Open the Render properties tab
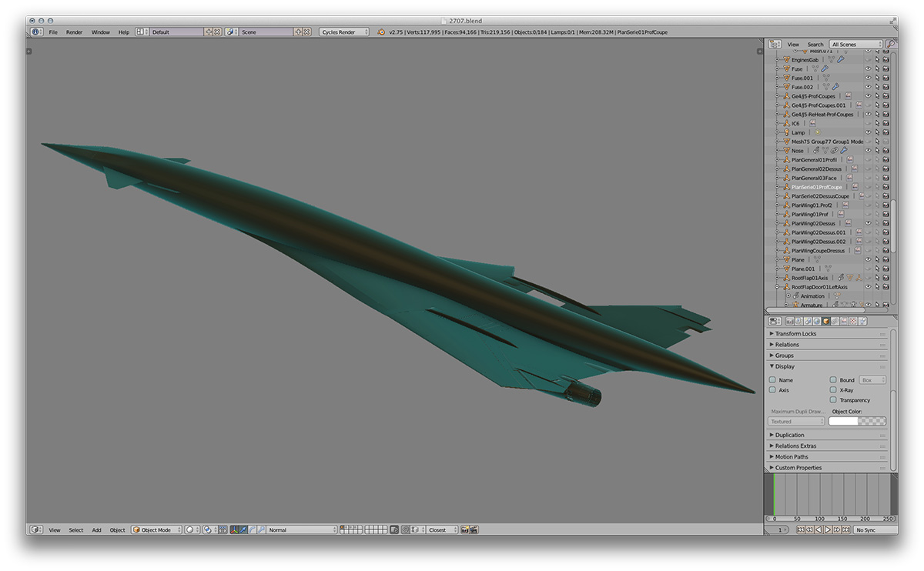The height and width of the screenshot is (571, 924). [x=789, y=321]
